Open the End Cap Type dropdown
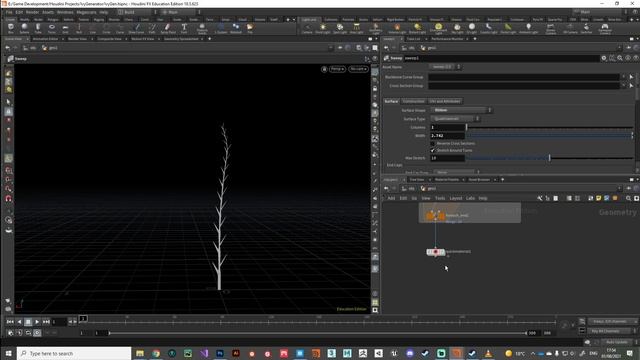This screenshot has width=640, height=360. pos(456,173)
